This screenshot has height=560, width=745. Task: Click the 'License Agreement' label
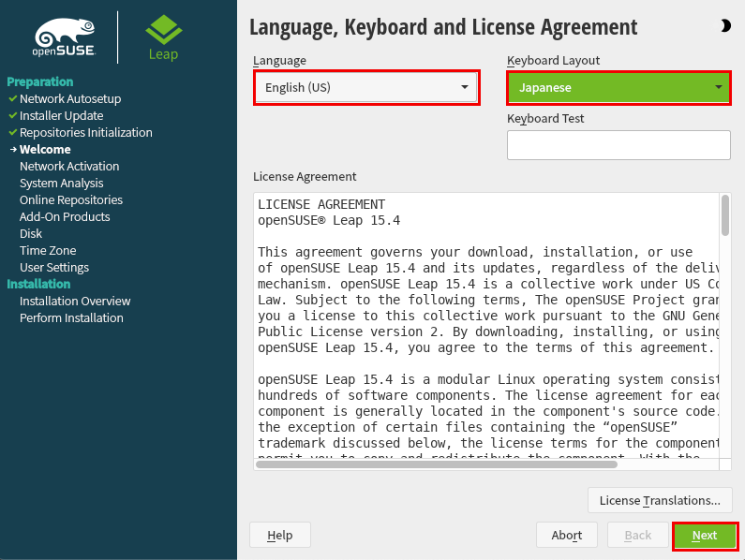click(305, 177)
